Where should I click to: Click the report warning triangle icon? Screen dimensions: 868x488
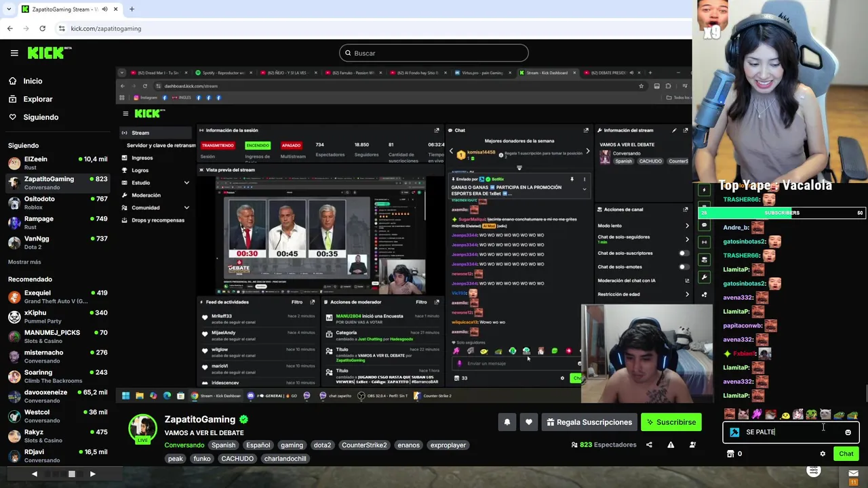click(x=671, y=445)
